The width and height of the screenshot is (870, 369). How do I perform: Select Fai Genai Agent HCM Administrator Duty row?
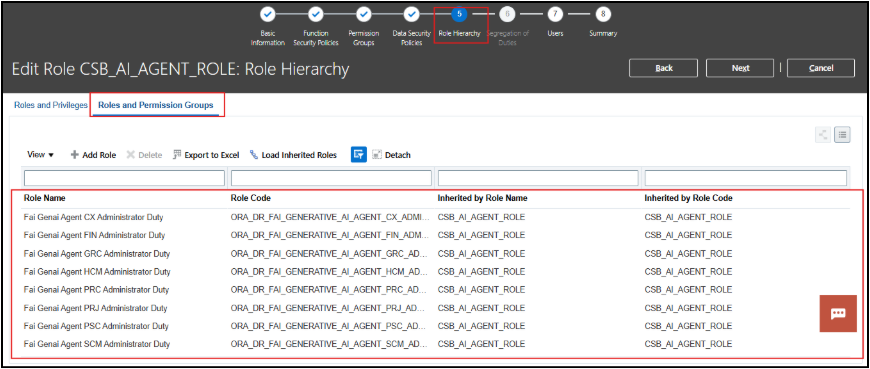(436, 272)
